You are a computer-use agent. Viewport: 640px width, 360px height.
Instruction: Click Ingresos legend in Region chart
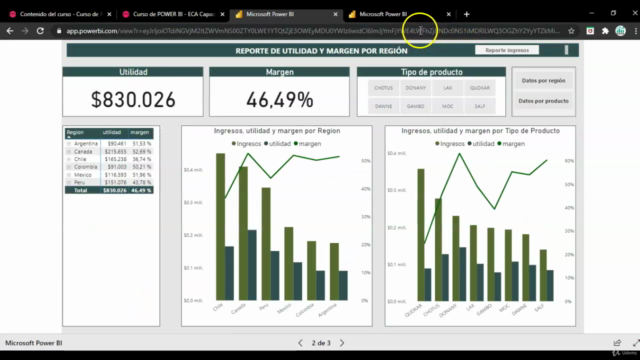pyautogui.click(x=247, y=144)
